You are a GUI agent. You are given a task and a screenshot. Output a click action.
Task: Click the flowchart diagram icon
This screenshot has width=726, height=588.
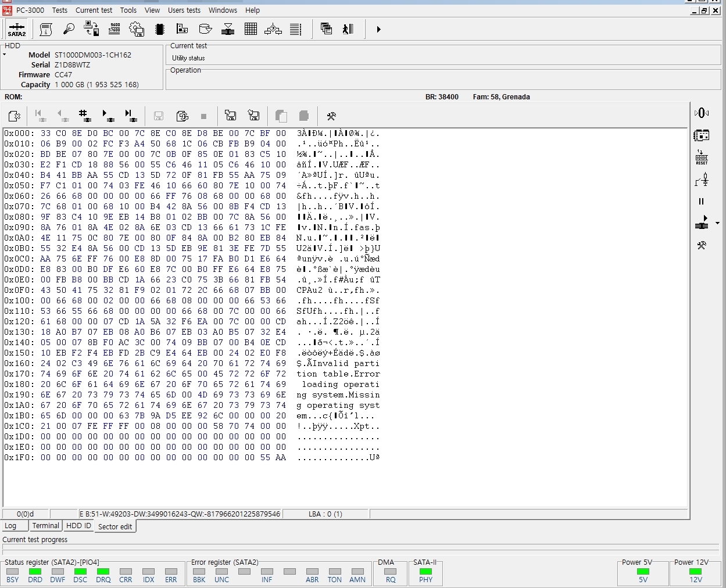[273, 29]
